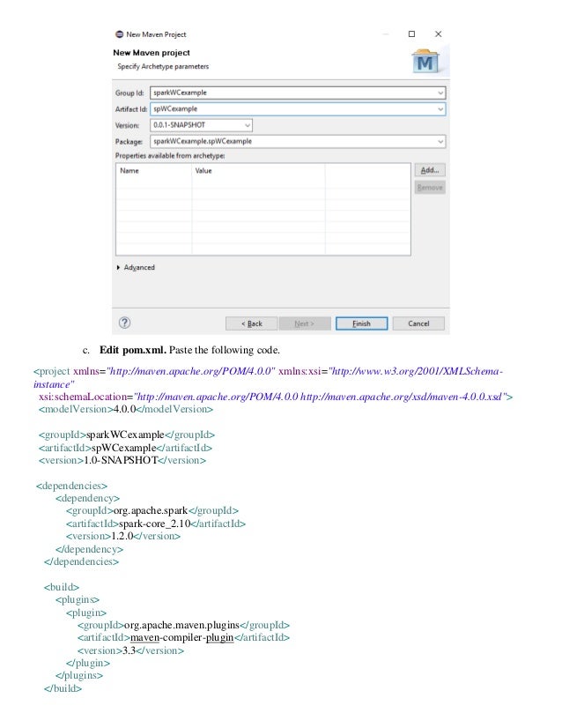Click the maven-compiler-plugin artifactId line
The height and width of the screenshot is (728, 562).
click(183, 637)
